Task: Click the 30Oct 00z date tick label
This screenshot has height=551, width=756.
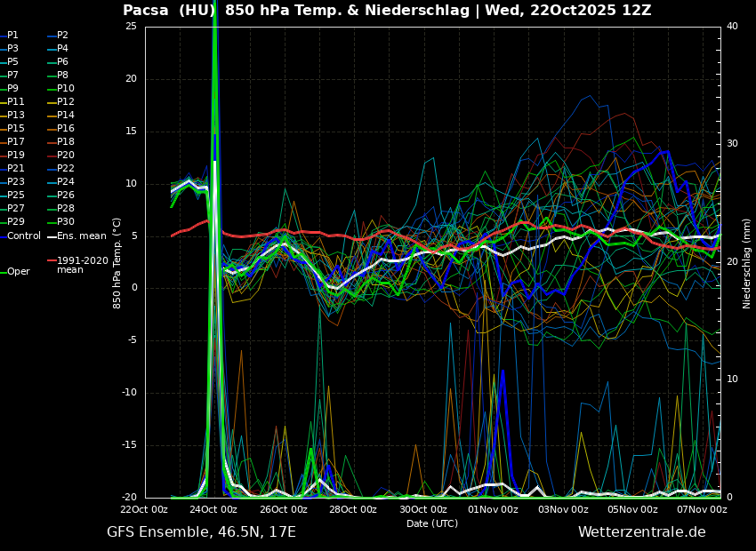Action: click(423, 510)
